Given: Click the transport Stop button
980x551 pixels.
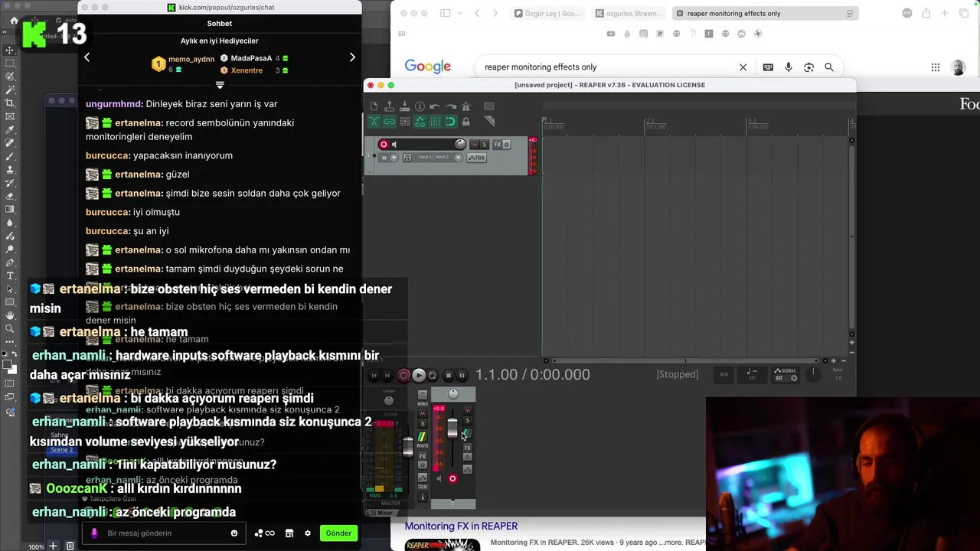Looking at the screenshot, I should pos(449,375).
